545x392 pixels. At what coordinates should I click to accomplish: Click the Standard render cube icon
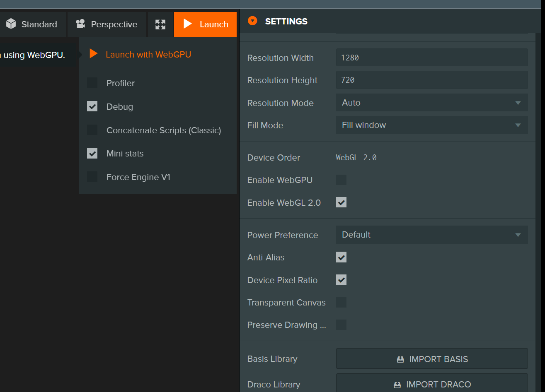pyautogui.click(x=11, y=24)
